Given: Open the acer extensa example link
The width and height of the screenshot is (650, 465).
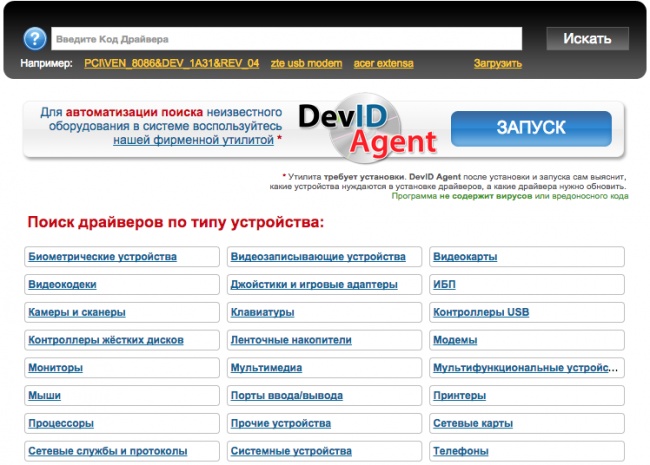Looking at the screenshot, I should click(x=385, y=63).
